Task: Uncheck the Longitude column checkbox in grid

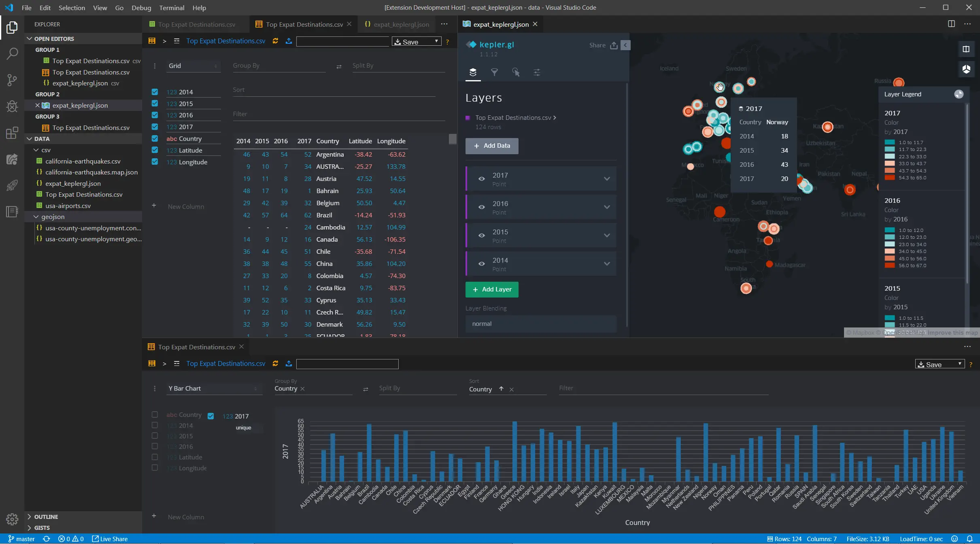Action: tap(155, 162)
